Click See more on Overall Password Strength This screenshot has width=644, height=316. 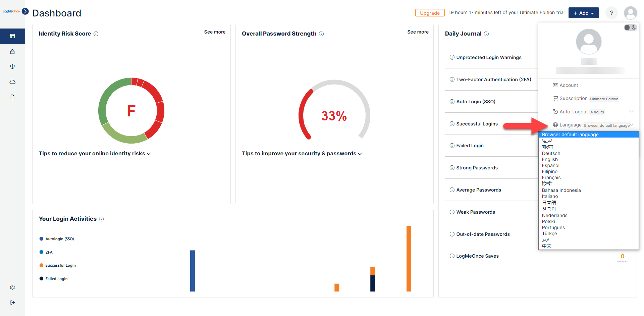click(418, 32)
